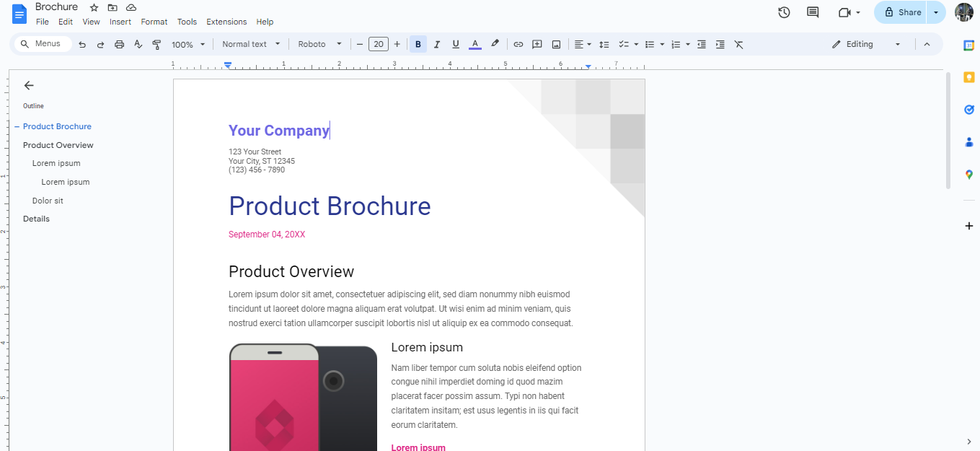Screen dimensions: 980x451
Task: Open Google Contacts side panel
Action: coord(969,142)
